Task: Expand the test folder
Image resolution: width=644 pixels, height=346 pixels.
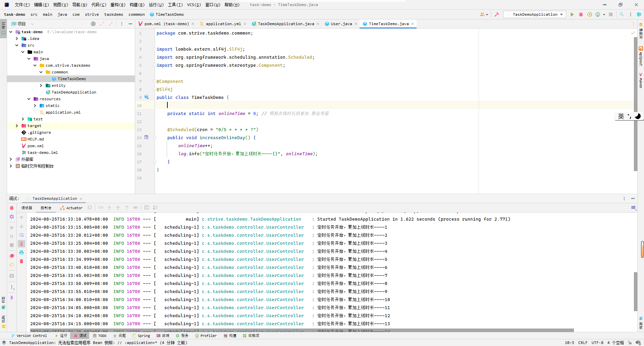Action: pos(23,119)
